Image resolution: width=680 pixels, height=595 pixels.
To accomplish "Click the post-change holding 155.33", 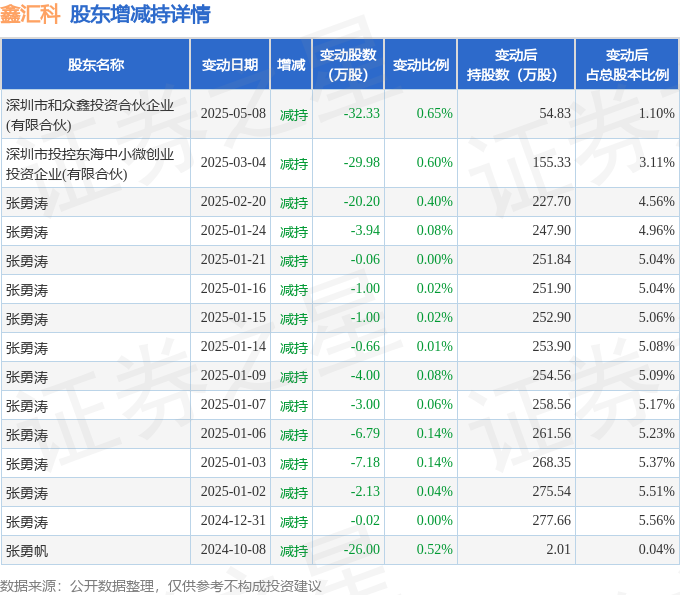I will point(552,162).
